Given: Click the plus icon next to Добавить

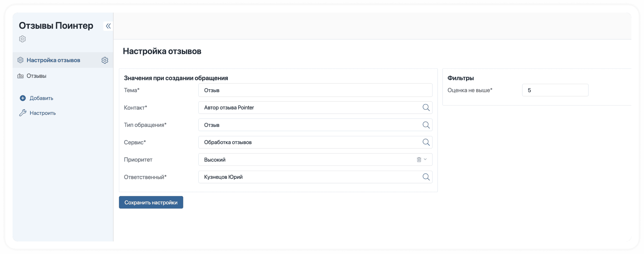Looking at the screenshot, I should pyautogui.click(x=23, y=98).
